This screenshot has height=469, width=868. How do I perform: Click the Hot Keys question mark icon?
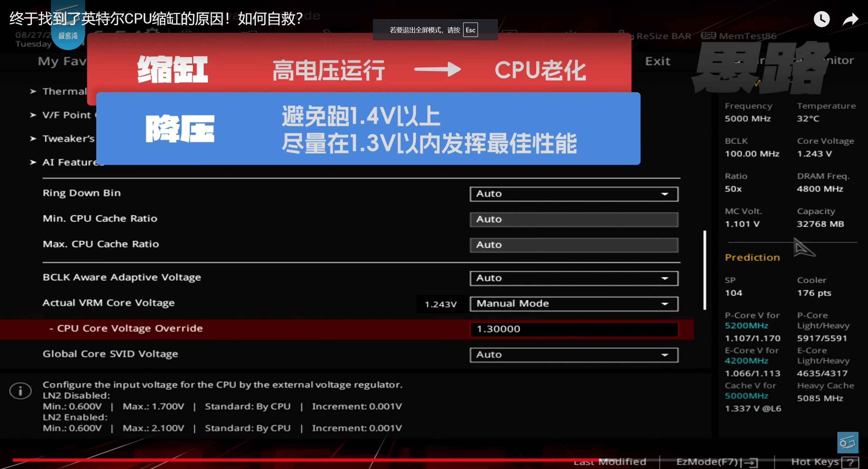coord(850,463)
